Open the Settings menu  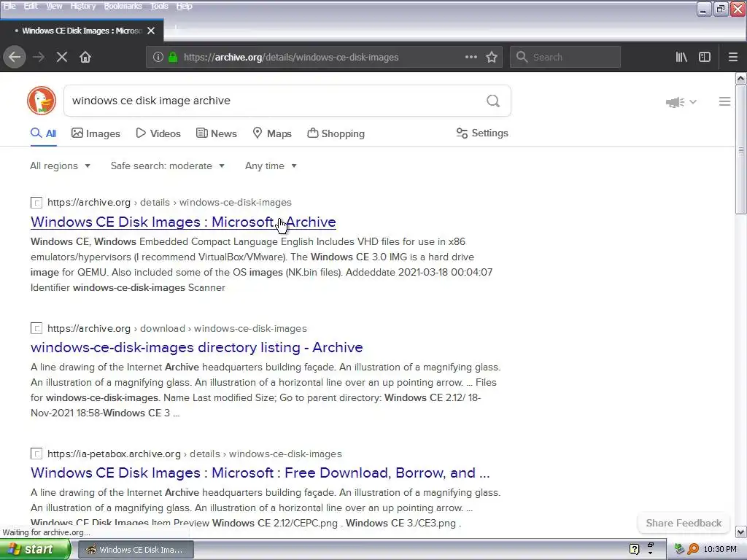point(482,133)
